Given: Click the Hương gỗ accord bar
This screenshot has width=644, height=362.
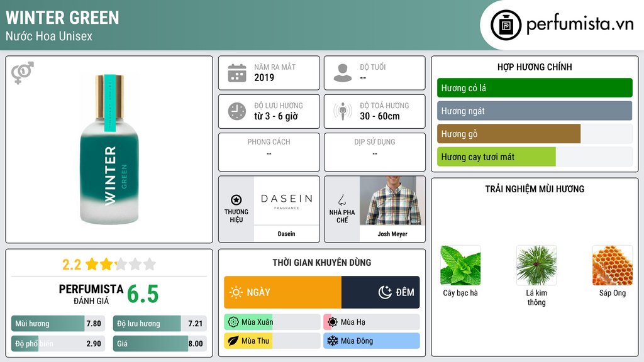Looking at the screenshot, I should 535,134.
